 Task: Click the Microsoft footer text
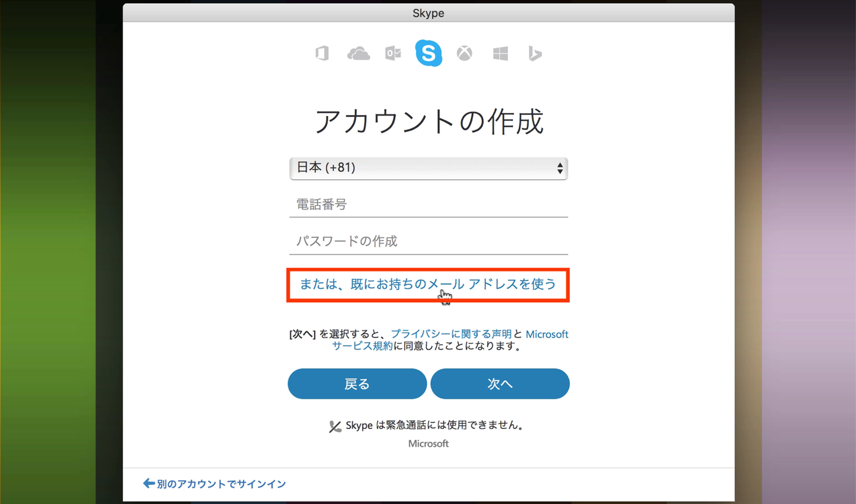click(x=429, y=444)
